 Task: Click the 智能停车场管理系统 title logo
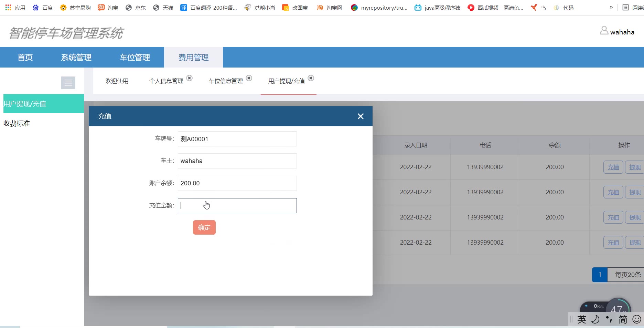pos(66,33)
